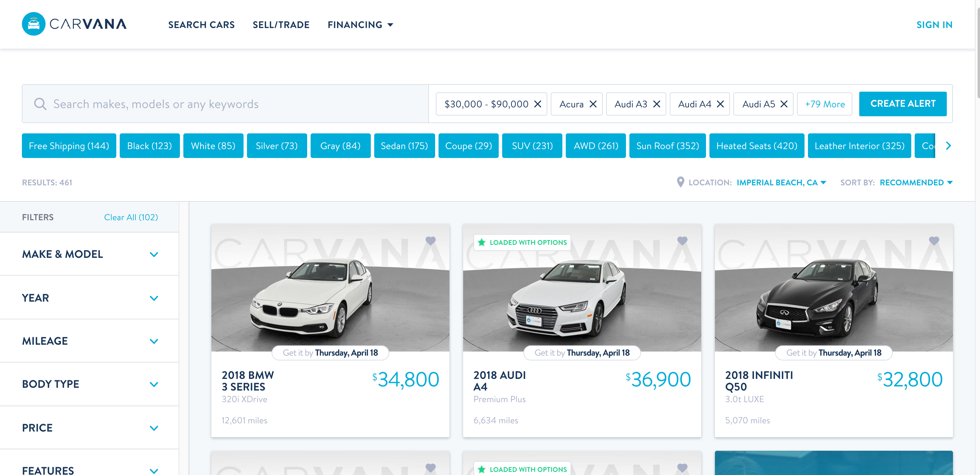
Task: Toggle the White (85) color filter
Action: [x=213, y=146]
